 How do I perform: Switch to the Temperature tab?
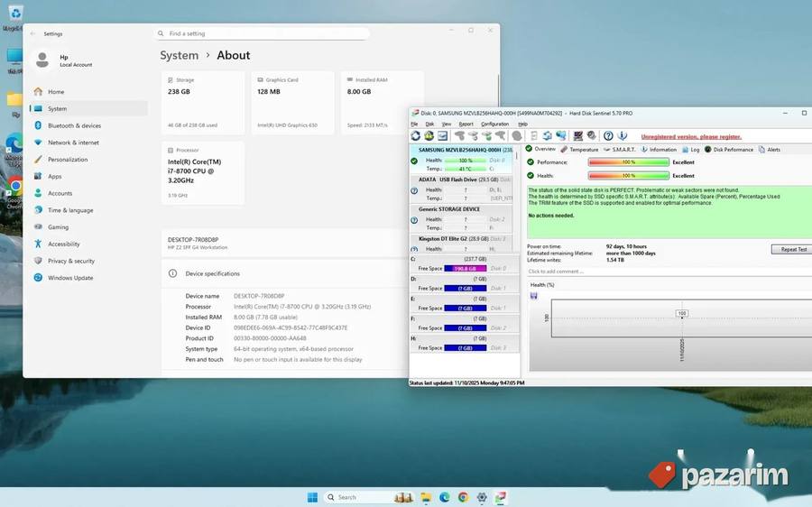click(x=579, y=150)
